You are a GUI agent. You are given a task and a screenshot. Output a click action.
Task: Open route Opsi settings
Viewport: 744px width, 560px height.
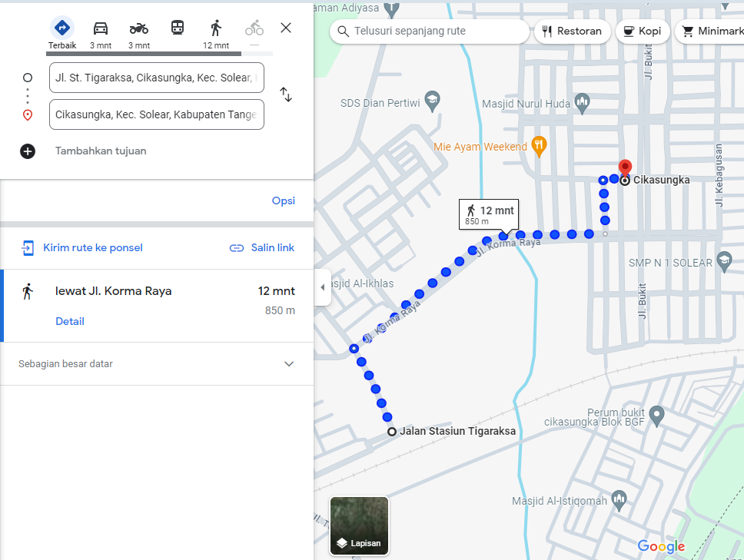(x=283, y=200)
